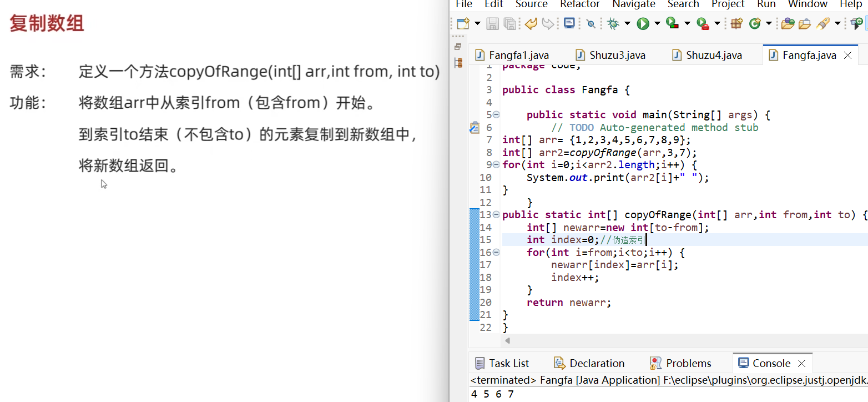Click the horizontal scrollbar left arrow in editor
868x402 pixels.
[507, 341]
